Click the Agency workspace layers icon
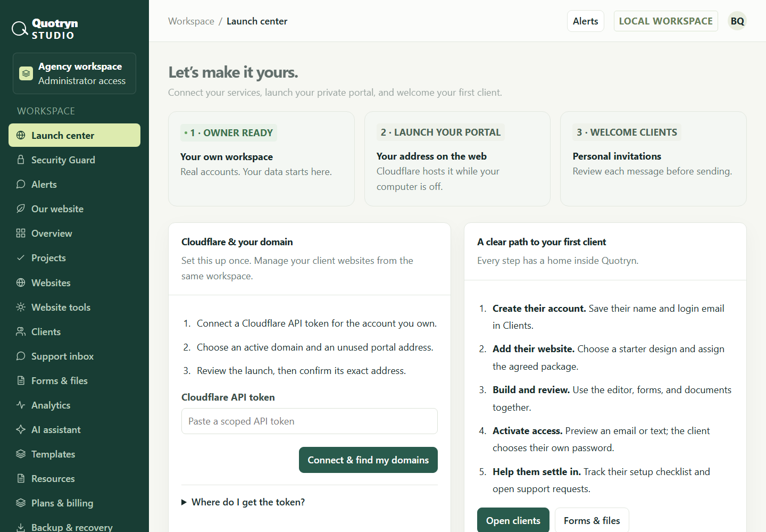 (x=26, y=73)
